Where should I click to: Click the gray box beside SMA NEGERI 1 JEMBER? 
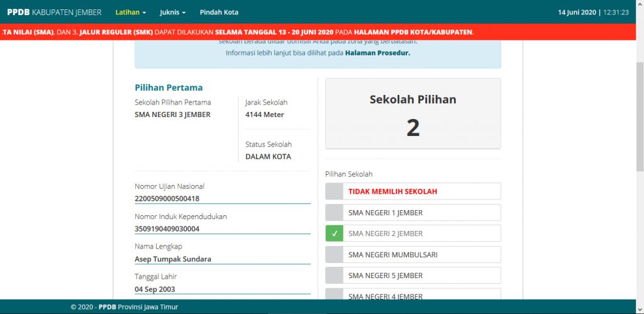335,213
